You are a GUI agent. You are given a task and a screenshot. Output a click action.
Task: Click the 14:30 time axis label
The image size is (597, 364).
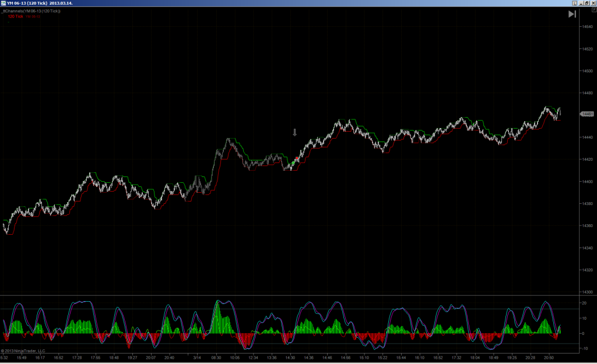pyautogui.click(x=290, y=358)
